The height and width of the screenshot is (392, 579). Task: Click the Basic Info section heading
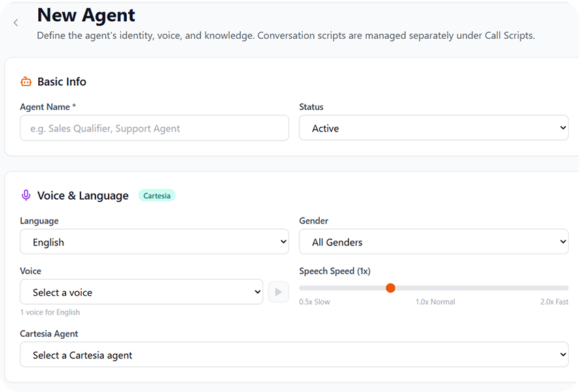(x=61, y=82)
